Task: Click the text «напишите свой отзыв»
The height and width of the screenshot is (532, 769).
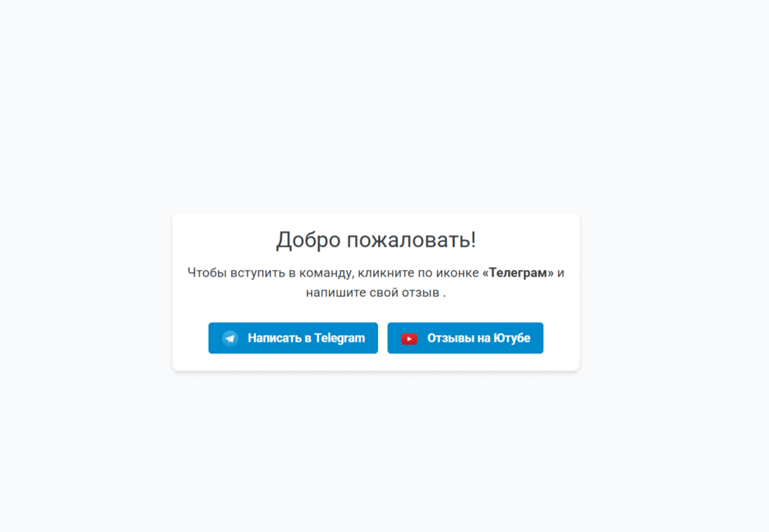Action: (372, 292)
